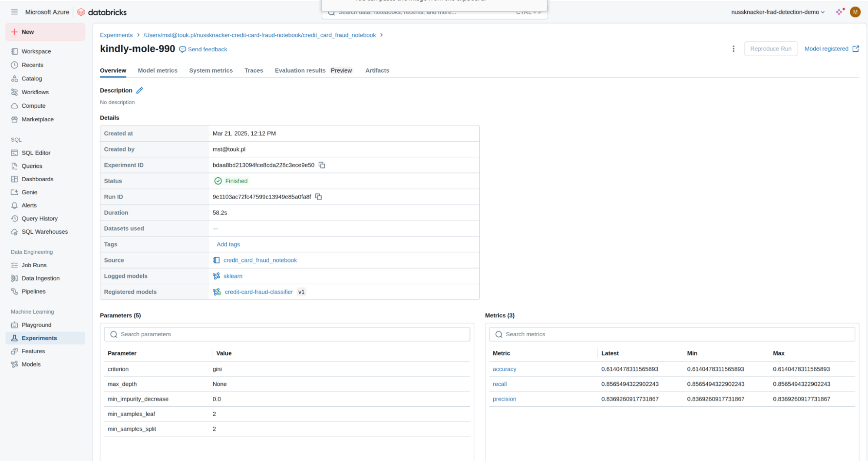This screenshot has width=868, height=461.
Task: Select the Finished status text
Action: tap(236, 181)
